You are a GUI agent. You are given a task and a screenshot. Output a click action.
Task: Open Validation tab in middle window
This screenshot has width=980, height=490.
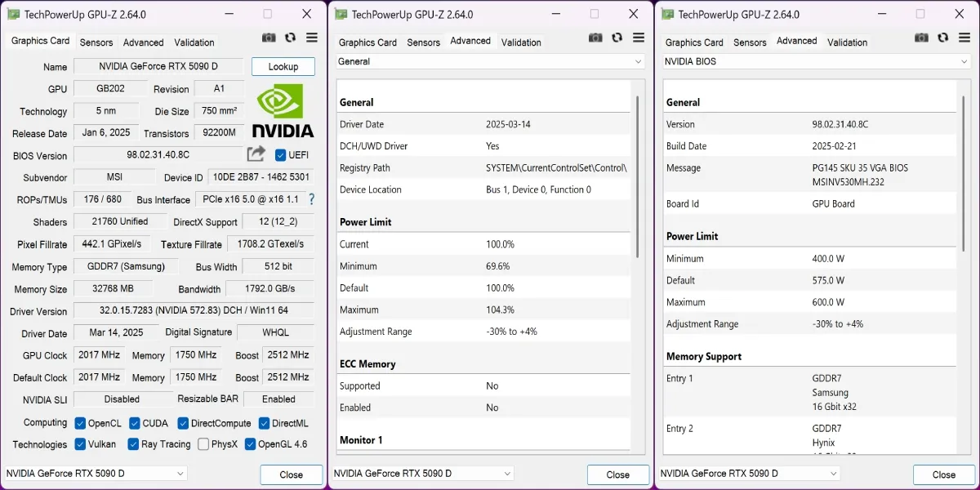[521, 42]
